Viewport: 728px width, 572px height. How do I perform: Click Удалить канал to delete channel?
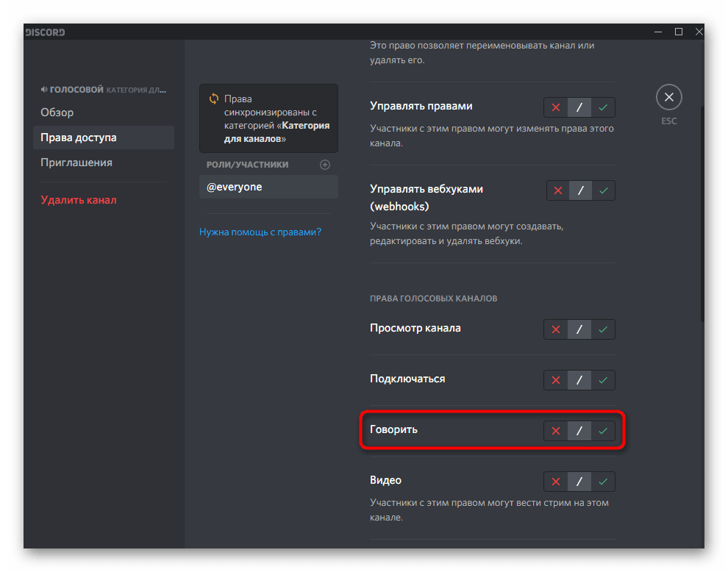coord(79,200)
